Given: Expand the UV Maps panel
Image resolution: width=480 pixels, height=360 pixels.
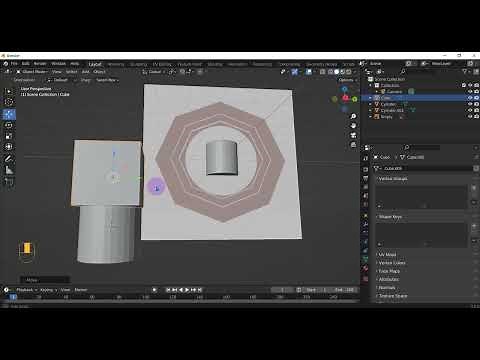Looking at the screenshot, I should (387, 255).
